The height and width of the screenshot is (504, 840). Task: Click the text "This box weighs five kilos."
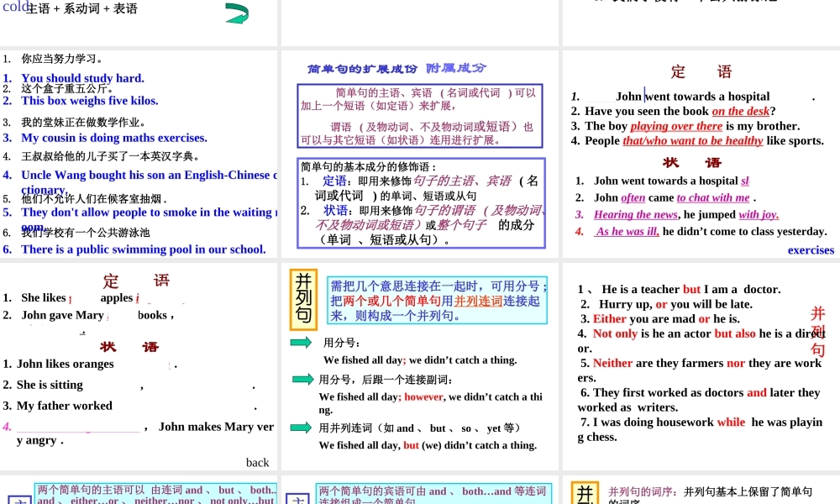tap(90, 101)
